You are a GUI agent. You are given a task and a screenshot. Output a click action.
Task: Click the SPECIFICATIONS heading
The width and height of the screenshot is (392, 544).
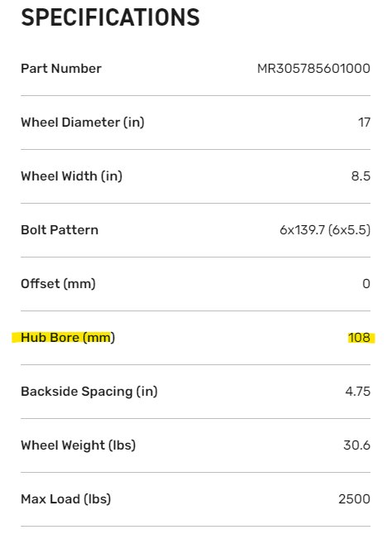[x=110, y=17]
